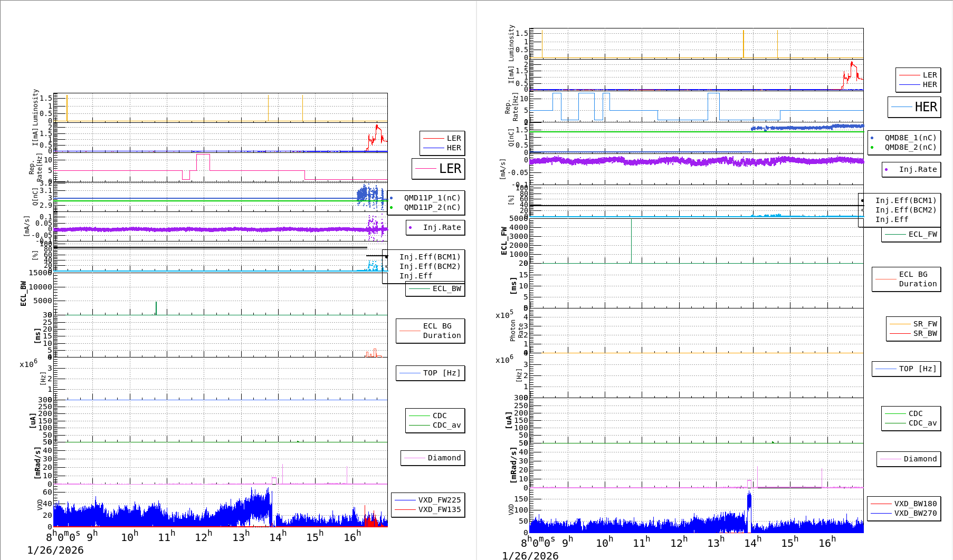Screen dimensions: 953x560
Task: Click the pink Diamond legend line icon
Action: click(x=416, y=458)
